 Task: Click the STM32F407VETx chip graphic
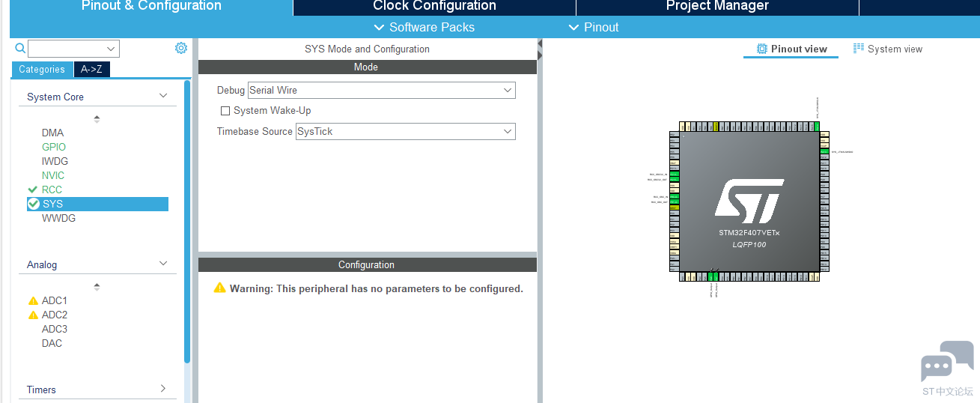(749, 202)
